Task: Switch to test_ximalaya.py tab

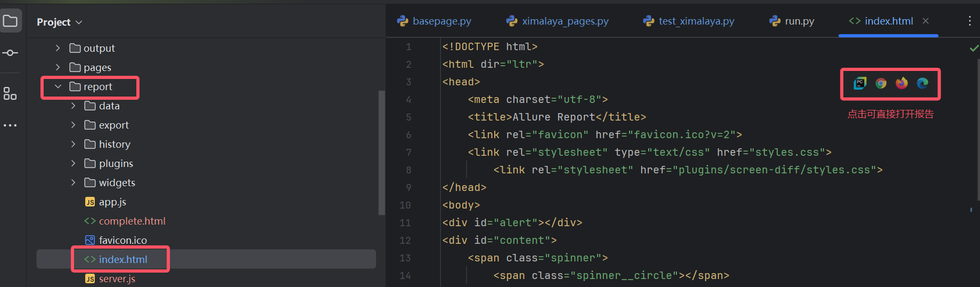Action: (689, 21)
